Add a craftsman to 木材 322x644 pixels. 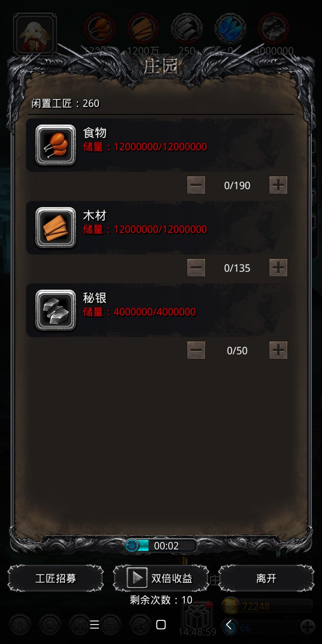click(278, 268)
